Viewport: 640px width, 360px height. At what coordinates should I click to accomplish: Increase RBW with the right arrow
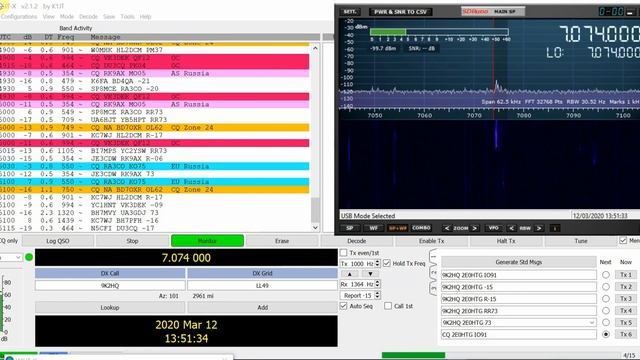pos(539,228)
